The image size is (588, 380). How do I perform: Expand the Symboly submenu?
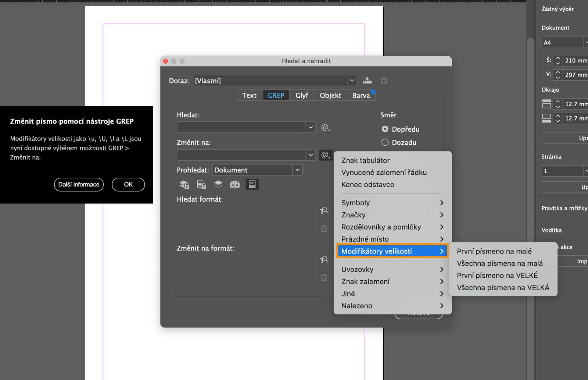click(392, 203)
